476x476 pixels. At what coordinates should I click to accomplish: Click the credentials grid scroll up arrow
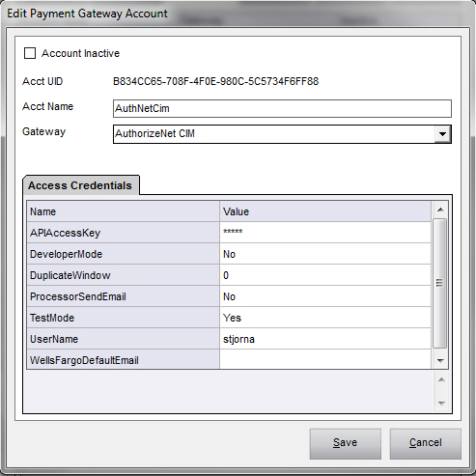coord(440,210)
